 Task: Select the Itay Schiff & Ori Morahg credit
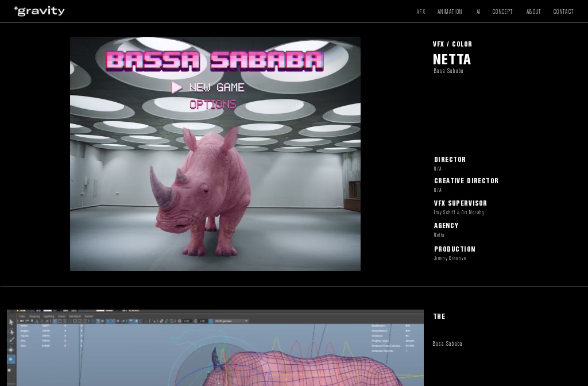click(459, 213)
